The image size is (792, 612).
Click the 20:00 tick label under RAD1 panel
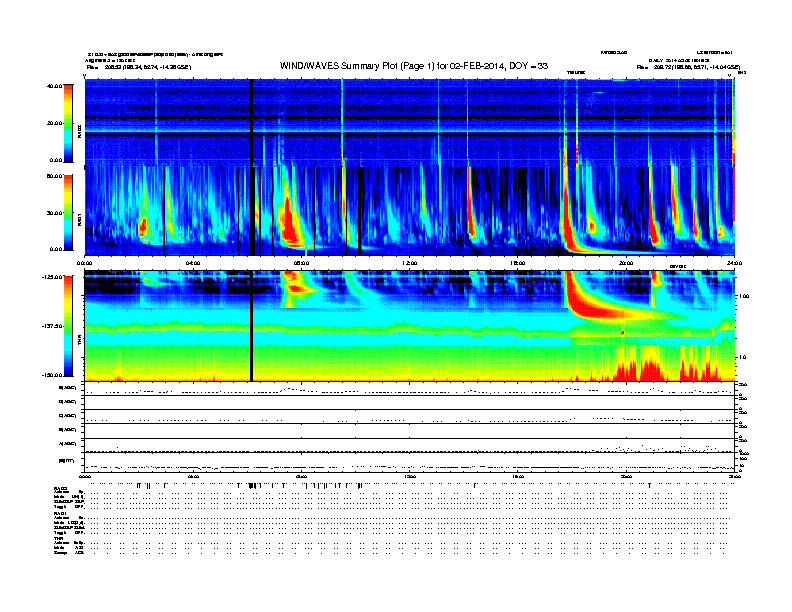(626, 263)
